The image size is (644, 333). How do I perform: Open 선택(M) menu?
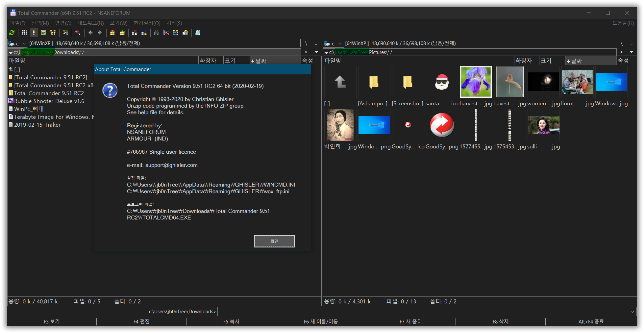(40, 23)
